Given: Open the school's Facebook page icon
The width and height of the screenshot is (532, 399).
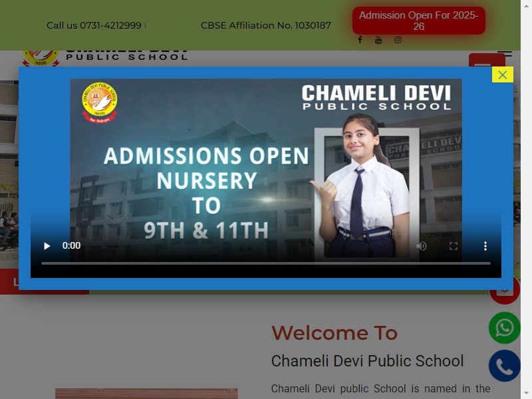Looking at the screenshot, I should (x=360, y=40).
